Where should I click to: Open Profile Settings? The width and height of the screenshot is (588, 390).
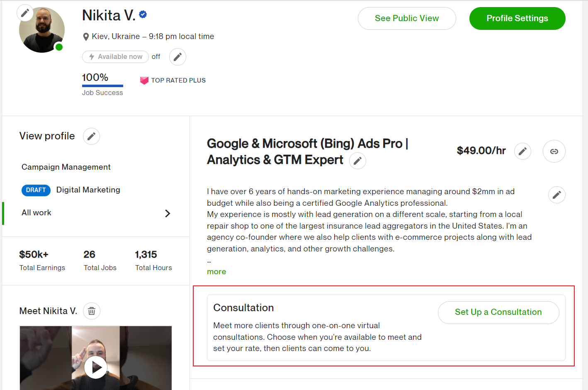point(517,18)
